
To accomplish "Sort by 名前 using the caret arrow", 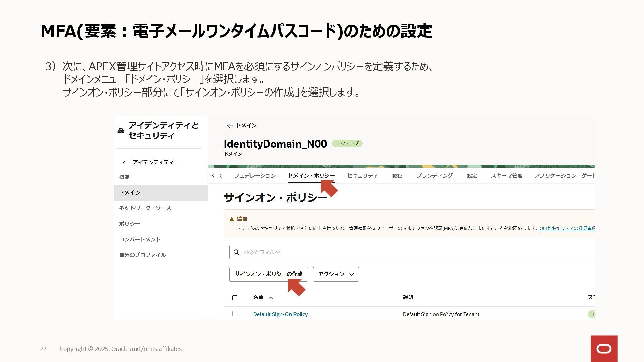I will 271,298.
